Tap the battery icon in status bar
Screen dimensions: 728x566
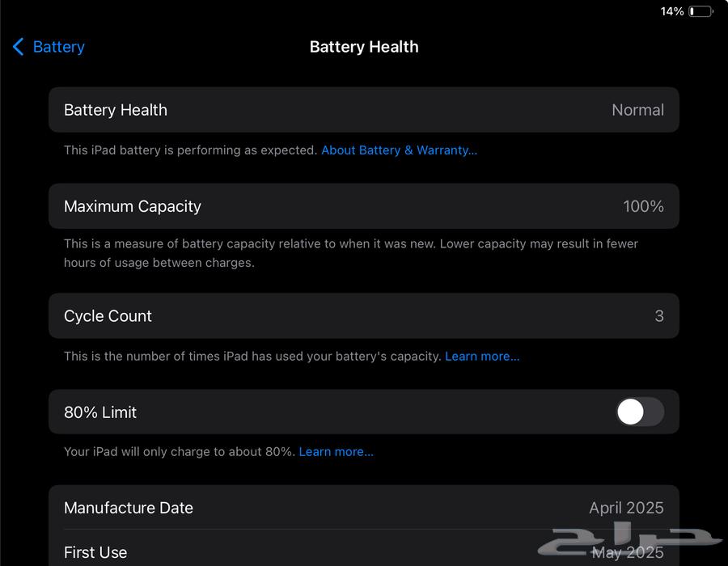(x=700, y=11)
